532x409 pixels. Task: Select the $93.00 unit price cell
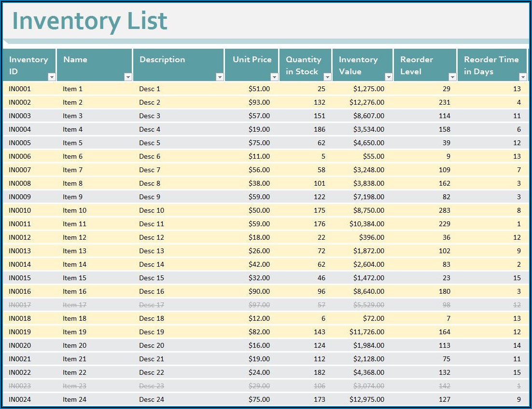click(x=259, y=102)
